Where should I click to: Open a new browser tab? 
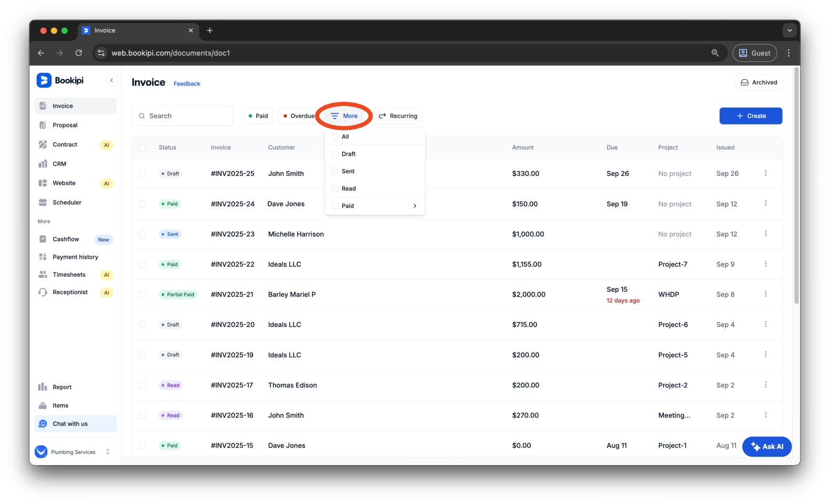(x=209, y=30)
